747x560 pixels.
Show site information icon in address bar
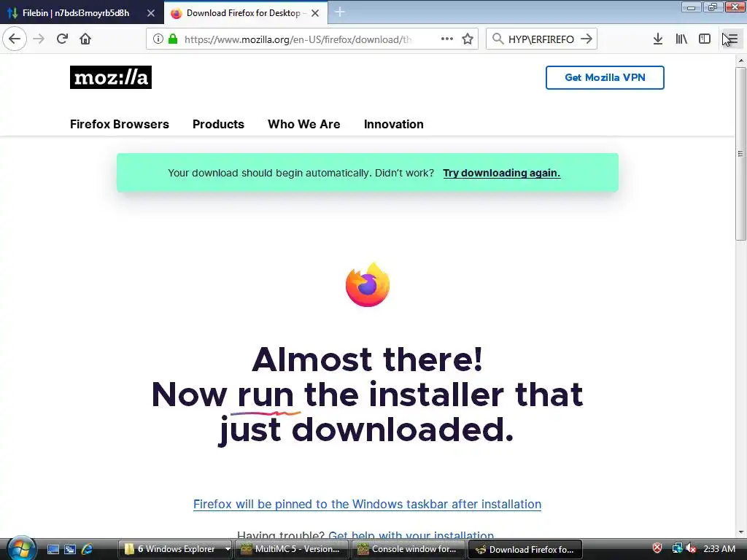coord(158,39)
